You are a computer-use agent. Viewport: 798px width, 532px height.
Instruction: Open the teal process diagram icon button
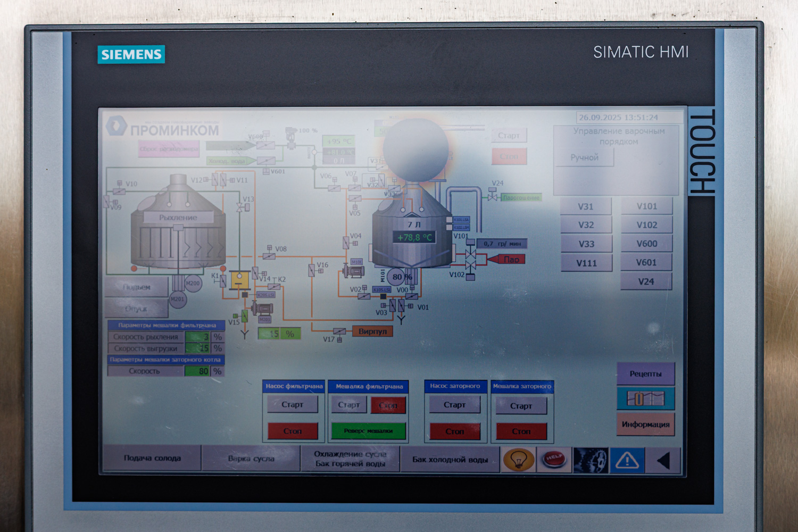pyautogui.click(x=645, y=398)
